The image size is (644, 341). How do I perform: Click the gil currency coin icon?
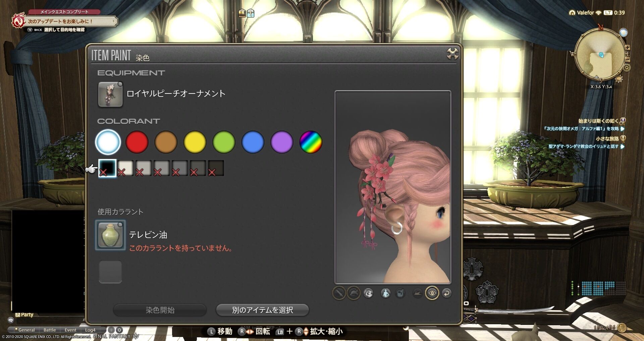[x=622, y=328]
